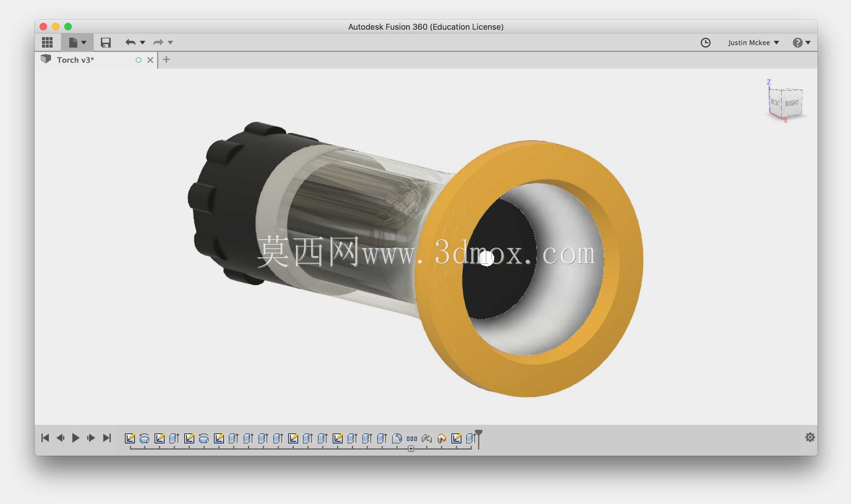This screenshot has height=504, width=851.
Task: Click the Torch v3 component cube icon
Action: click(46, 59)
